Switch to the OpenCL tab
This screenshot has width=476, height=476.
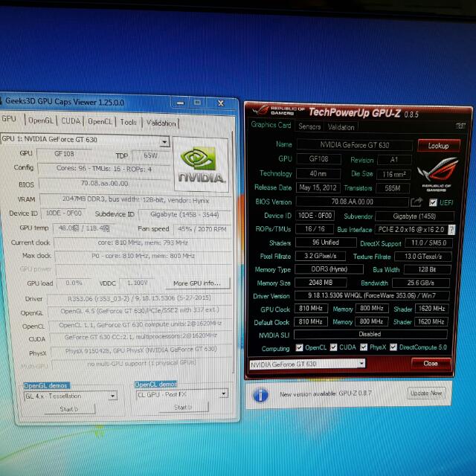point(100,121)
